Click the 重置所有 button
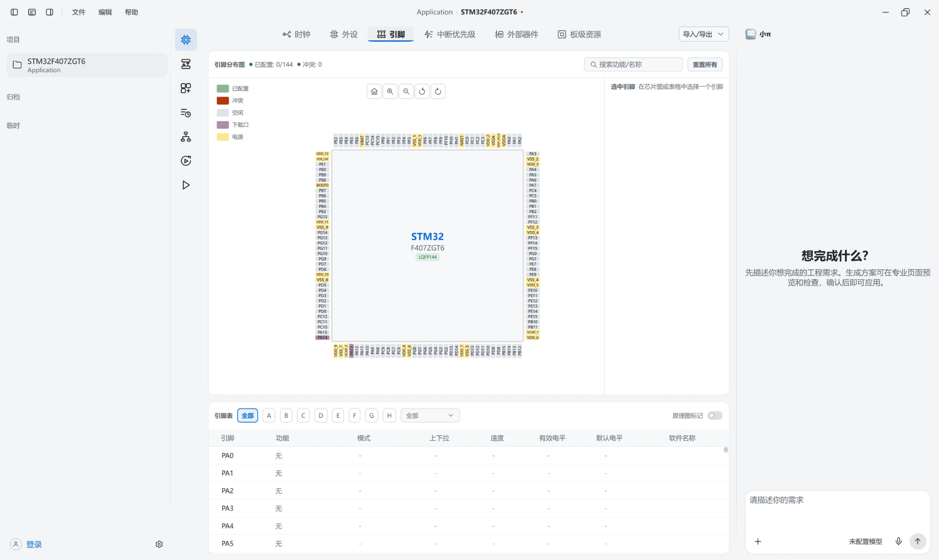 tap(705, 65)
